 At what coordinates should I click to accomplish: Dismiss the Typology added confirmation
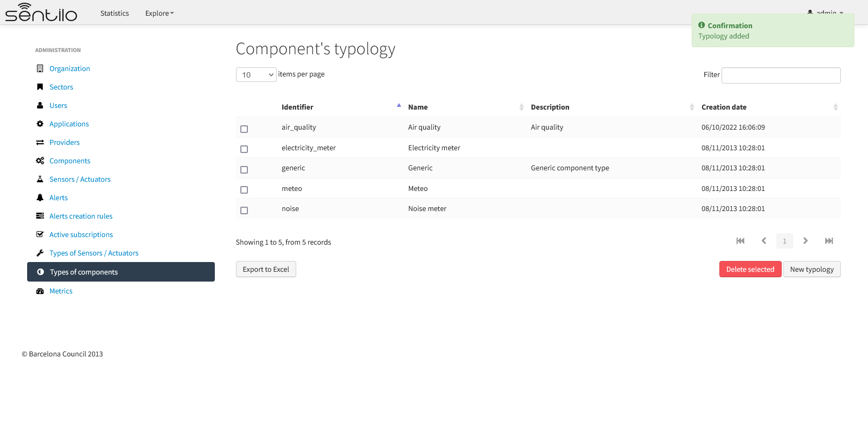click(773, 30)
